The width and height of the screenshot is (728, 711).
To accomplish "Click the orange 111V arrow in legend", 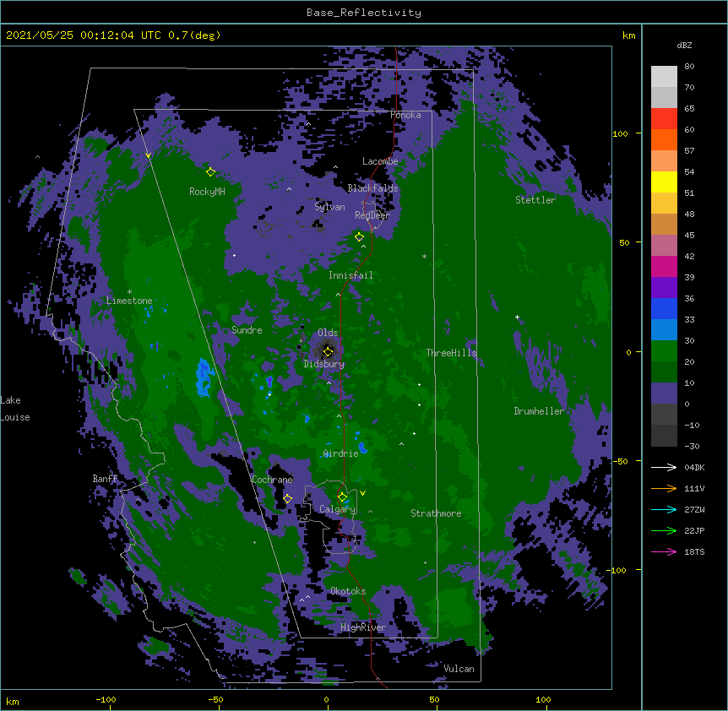I will [664, 488].
